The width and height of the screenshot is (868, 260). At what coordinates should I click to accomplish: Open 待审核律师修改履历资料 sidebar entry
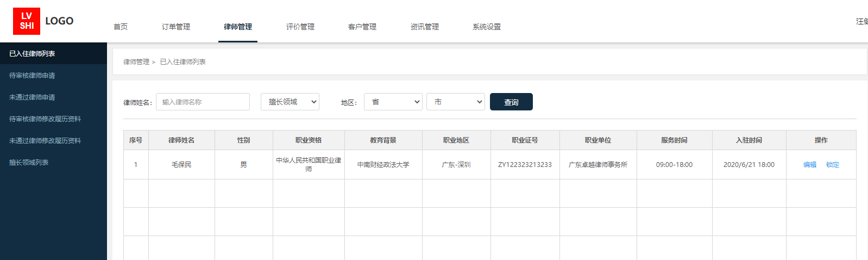point(45,119)
